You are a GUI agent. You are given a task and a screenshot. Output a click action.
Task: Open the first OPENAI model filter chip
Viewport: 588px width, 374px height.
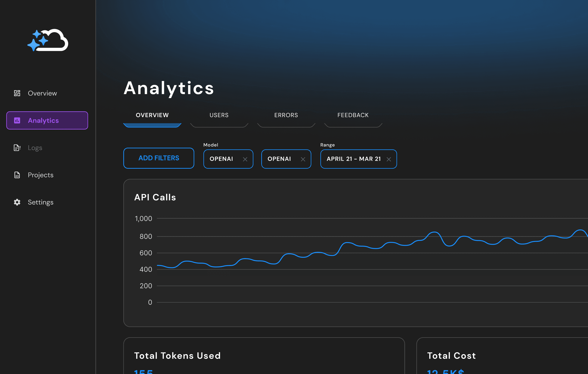221,159
